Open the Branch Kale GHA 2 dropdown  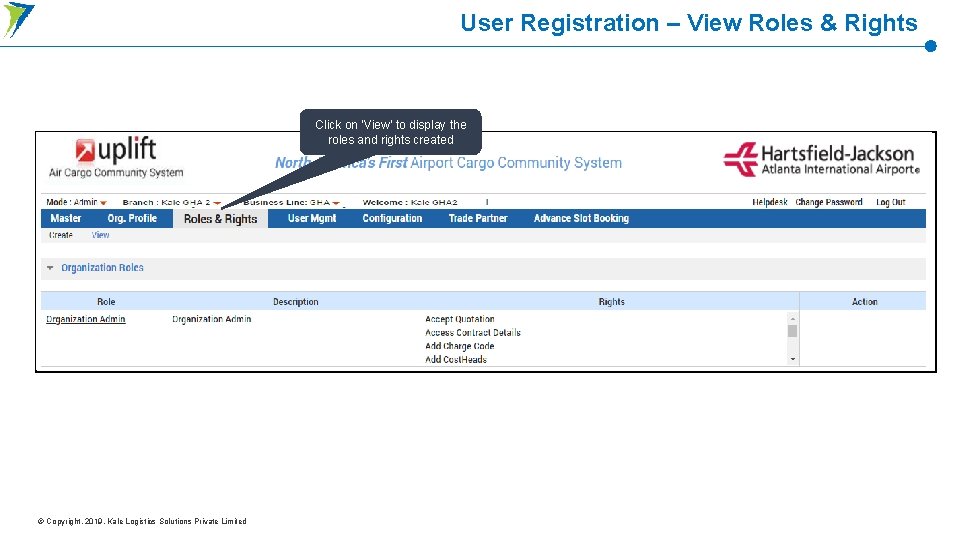[x=217, y=203]
